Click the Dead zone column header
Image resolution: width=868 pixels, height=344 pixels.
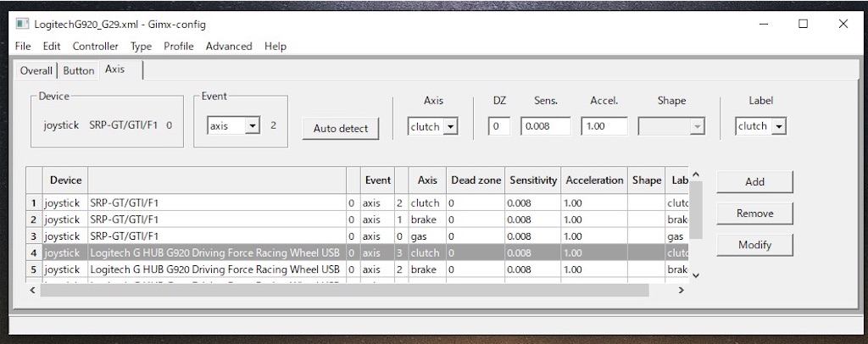(x=476, y=180)
